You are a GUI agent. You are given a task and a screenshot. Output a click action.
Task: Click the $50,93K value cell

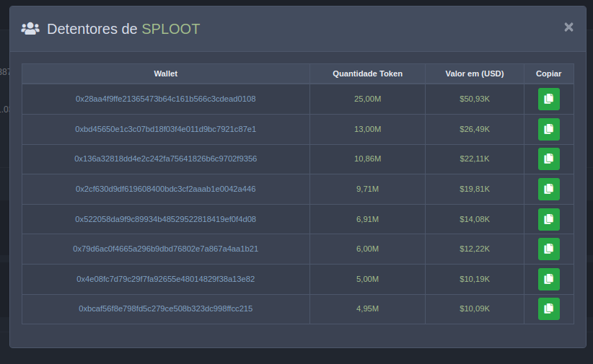click(x=475, y=99)
